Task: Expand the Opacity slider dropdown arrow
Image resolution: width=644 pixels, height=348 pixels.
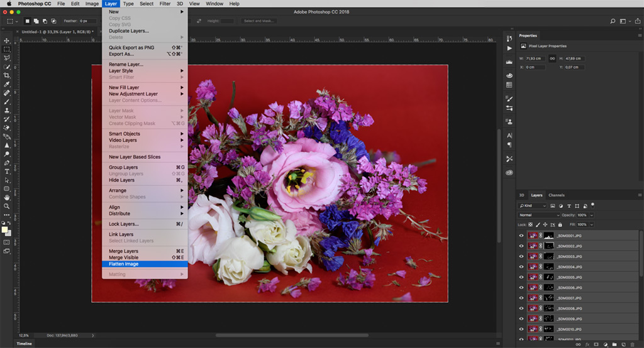Action: coord(592,215)
